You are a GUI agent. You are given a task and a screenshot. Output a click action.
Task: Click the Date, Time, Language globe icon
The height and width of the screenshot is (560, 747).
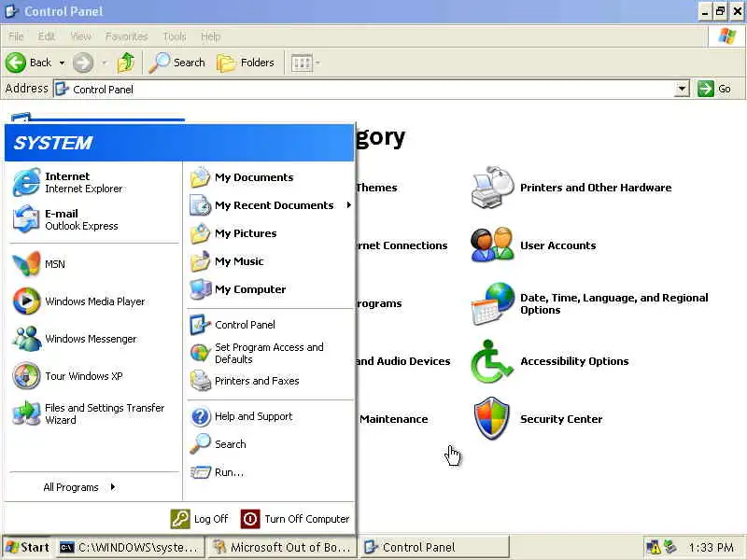pos(493,303)
